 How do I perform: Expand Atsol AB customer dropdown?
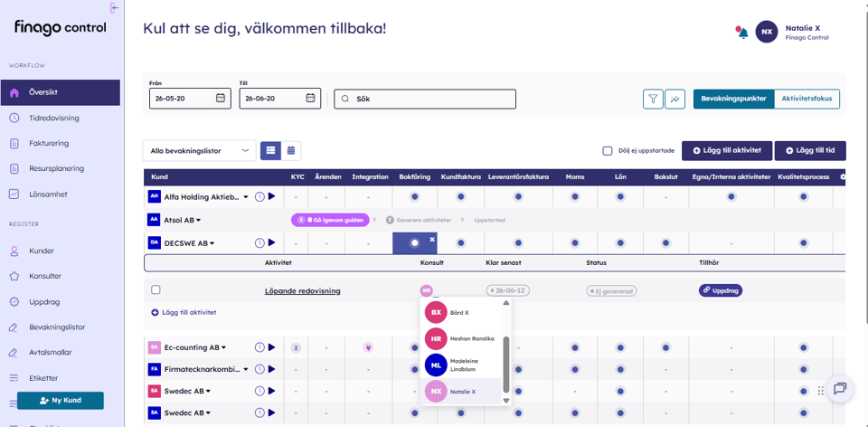(x=198, y=221)
